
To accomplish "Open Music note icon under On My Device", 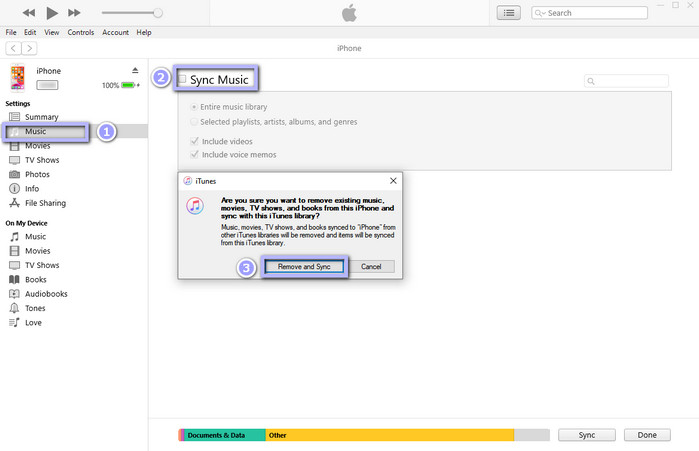I will pos(15,237).
